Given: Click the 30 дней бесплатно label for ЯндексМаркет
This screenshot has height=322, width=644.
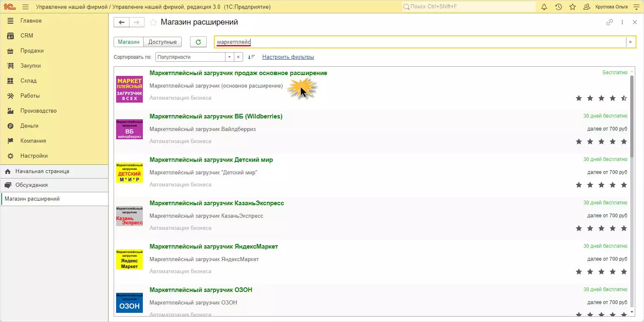Looking at the screenshot, I should (605, 246).
